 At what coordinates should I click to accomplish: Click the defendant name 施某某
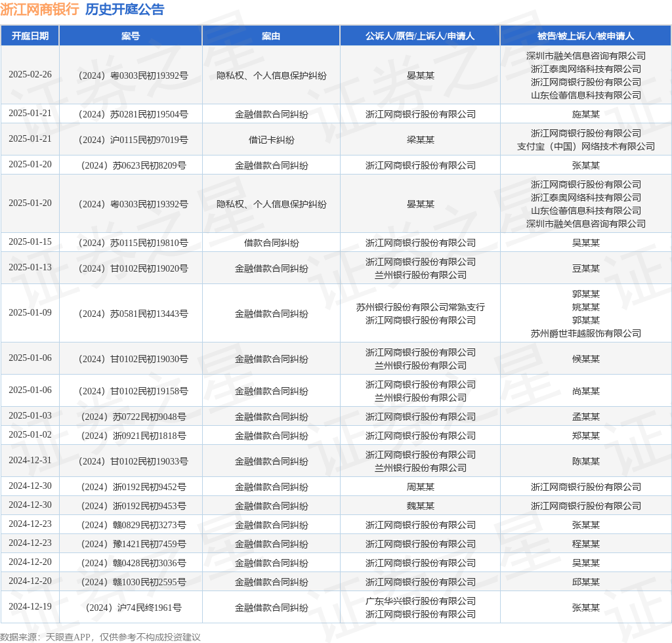point(586,114)
